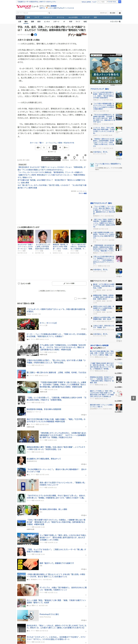Viewport: 138px width, 644px height.
Task: Open the みんなの意見 tab
Action: pos(73,17)
